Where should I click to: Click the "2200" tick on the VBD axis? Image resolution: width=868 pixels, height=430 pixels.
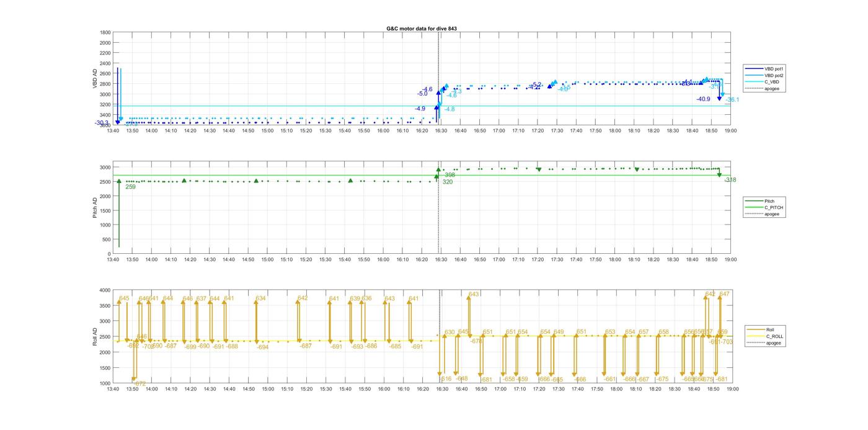105,53
